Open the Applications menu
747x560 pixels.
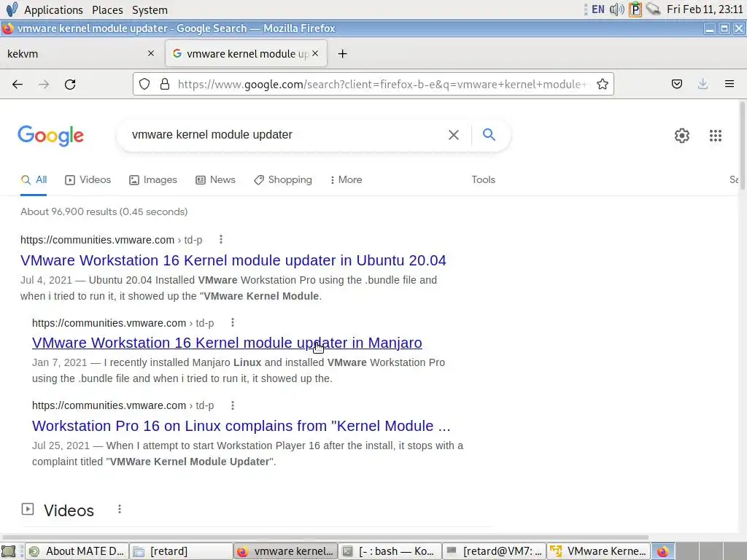point(53,9)
